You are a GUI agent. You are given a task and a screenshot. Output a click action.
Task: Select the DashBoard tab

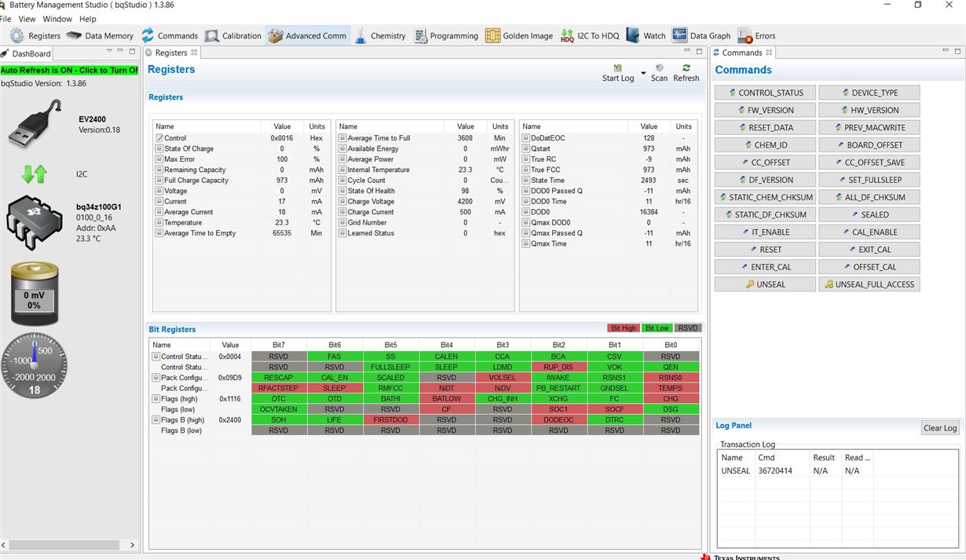click(x=26, y=53)
